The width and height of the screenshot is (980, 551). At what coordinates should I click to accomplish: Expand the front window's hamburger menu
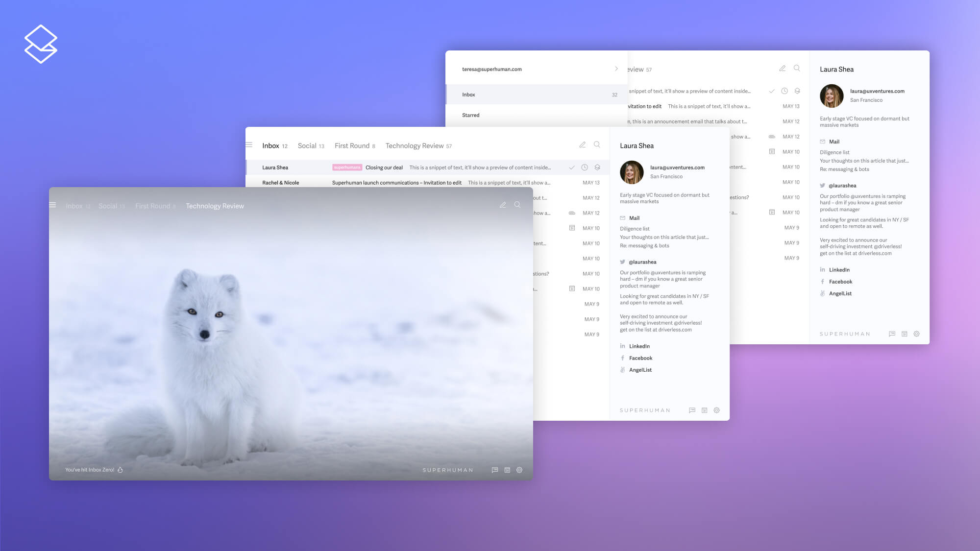point(52,205)
